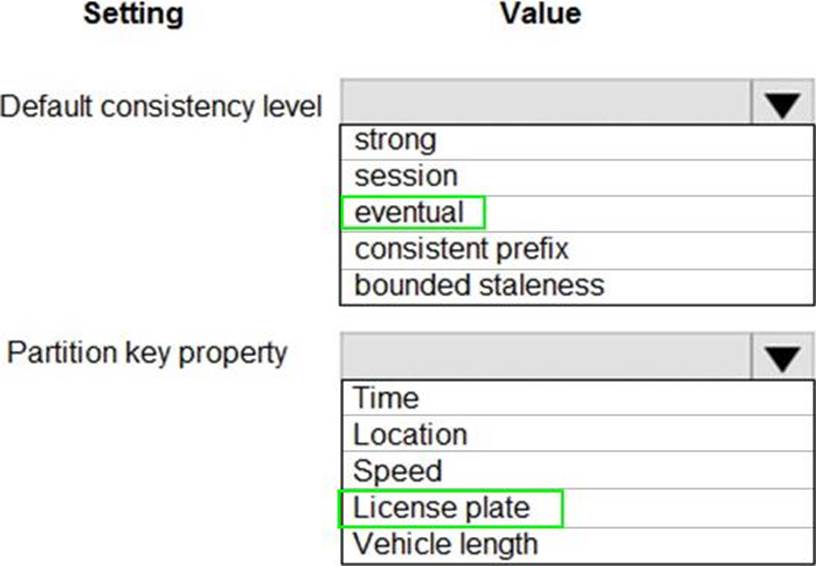816x566 pixels.
Task: Open the Default consistency level dropdown arrow
Action: point(782,104)
